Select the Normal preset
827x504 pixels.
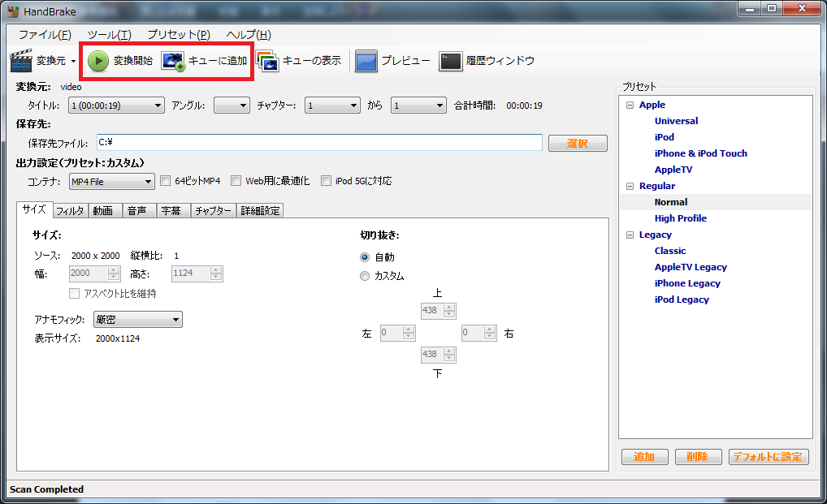[671, 202]
